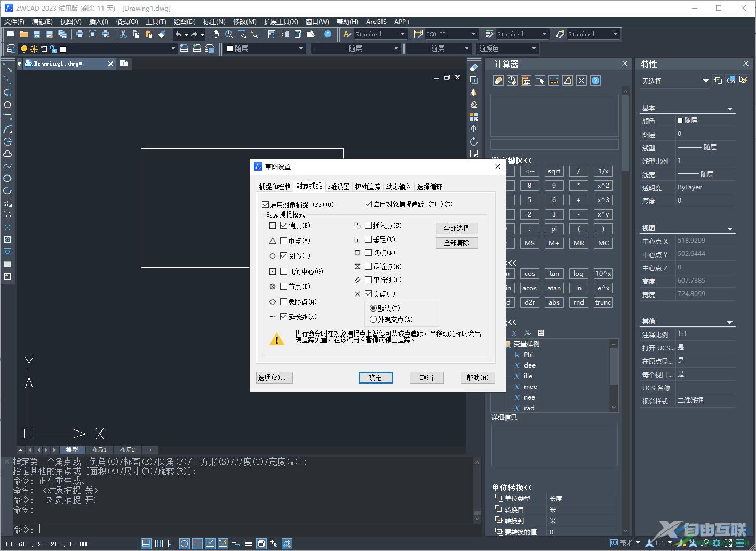This screenshot has height=551, width=756.
Task: Switch to 动态输入 tab
Action: (399, 187)
